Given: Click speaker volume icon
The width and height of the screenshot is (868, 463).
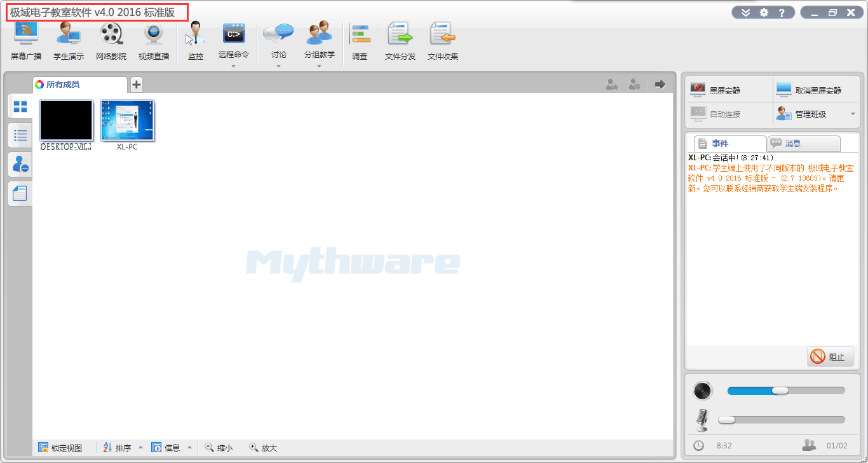Looking at the screenshot, I should (703, 390).
